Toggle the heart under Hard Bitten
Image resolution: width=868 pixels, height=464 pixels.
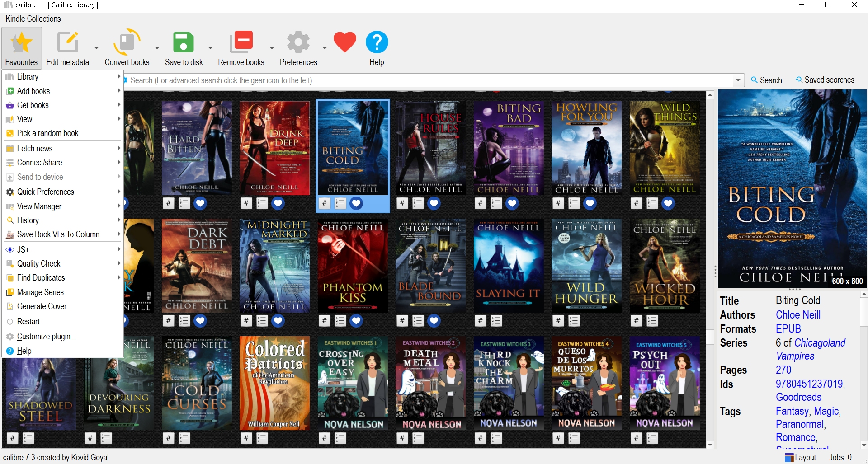tap(200, 203)
